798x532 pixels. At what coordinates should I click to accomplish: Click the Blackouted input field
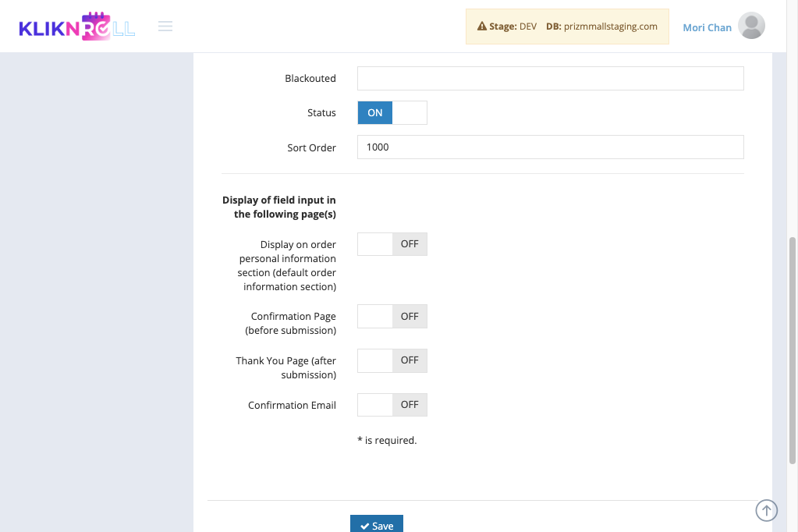[550, 79]
